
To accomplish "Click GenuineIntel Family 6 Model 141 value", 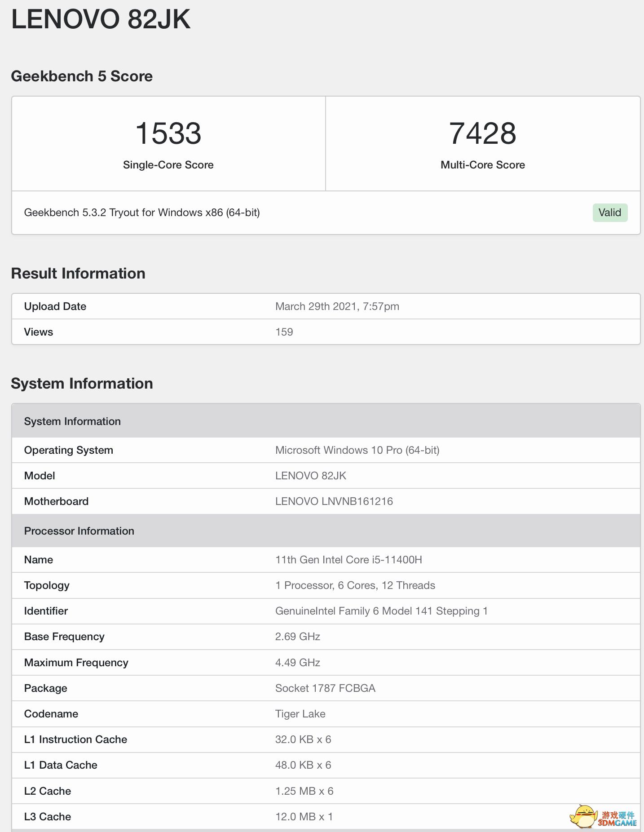I will [381, 611].
